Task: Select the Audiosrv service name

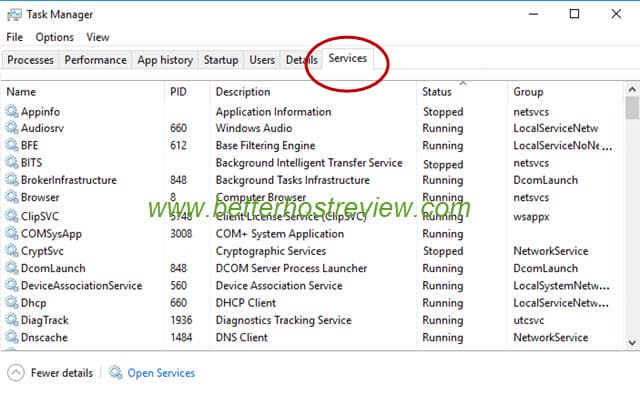Action: click(x=42, y=128)
